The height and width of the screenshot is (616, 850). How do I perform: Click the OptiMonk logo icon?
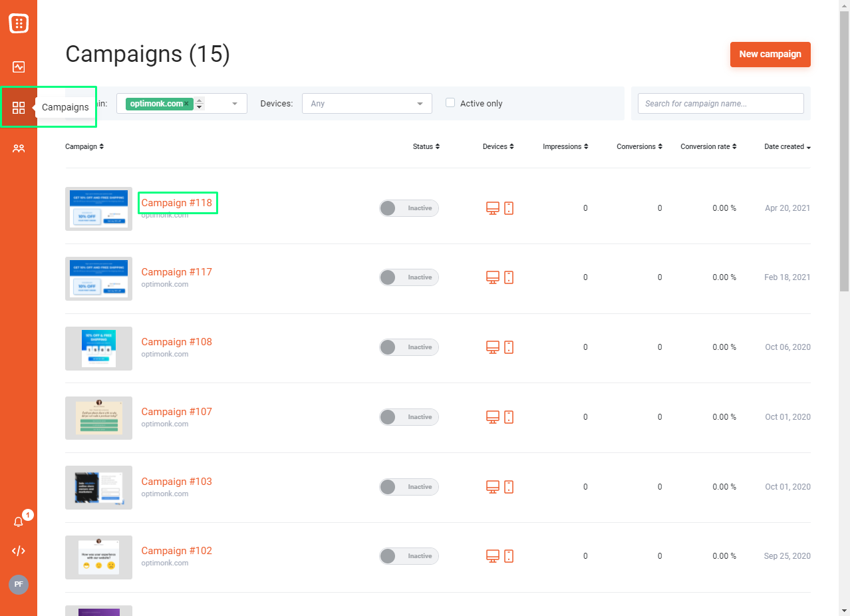pyautogui.click(x=19, y=23)
